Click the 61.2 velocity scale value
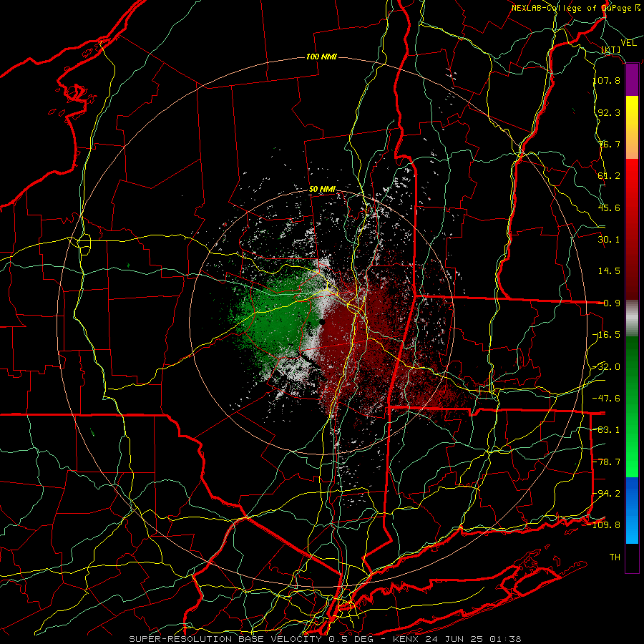 coord(609,176)
